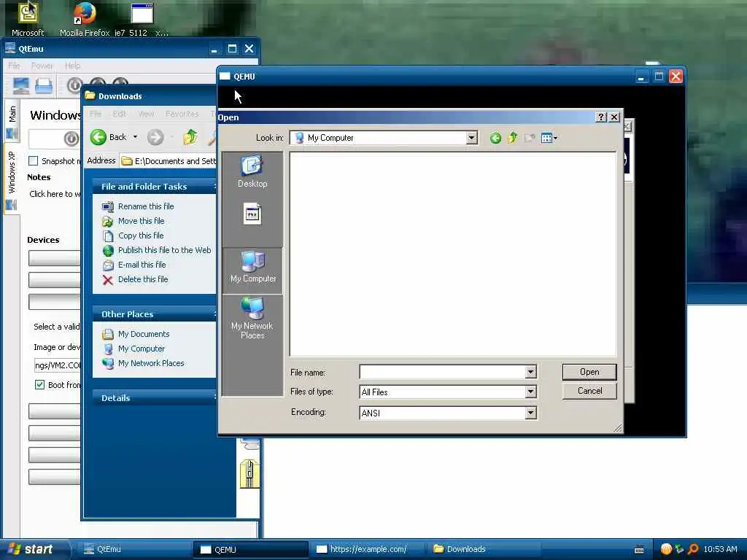Click recent documents icon in Open dialog sidebar
The width and height of the screenshot is (747, 560).
pos(252,214)
